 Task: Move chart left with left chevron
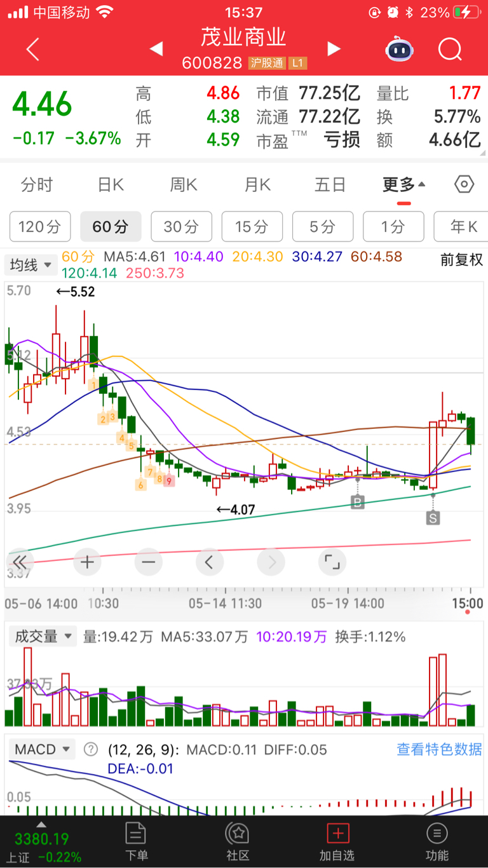[x=209, y=562]
